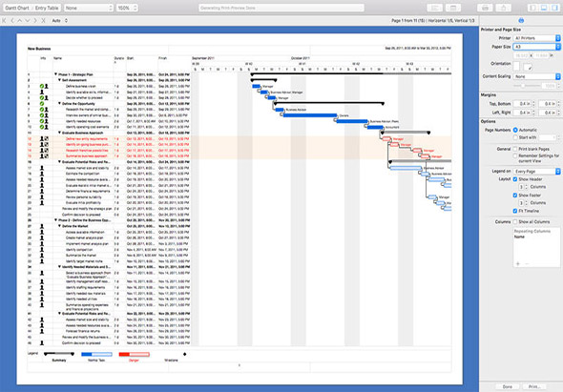Collapse the Phase 1 - Strategic Plan group
563x392 pixels.
tap(55, 74)
